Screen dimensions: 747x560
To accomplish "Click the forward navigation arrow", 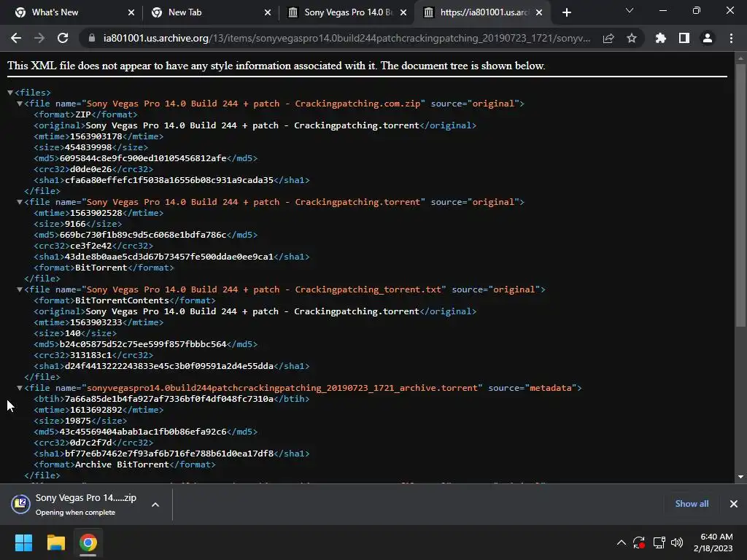I will click(x=39, y=38).
